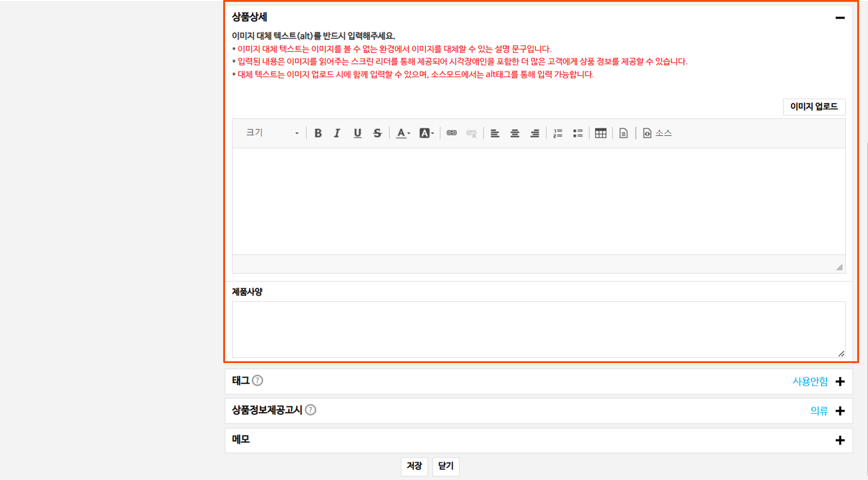Insert a bulleted list
Screen dimensions: 868x480
coord(578,133)
